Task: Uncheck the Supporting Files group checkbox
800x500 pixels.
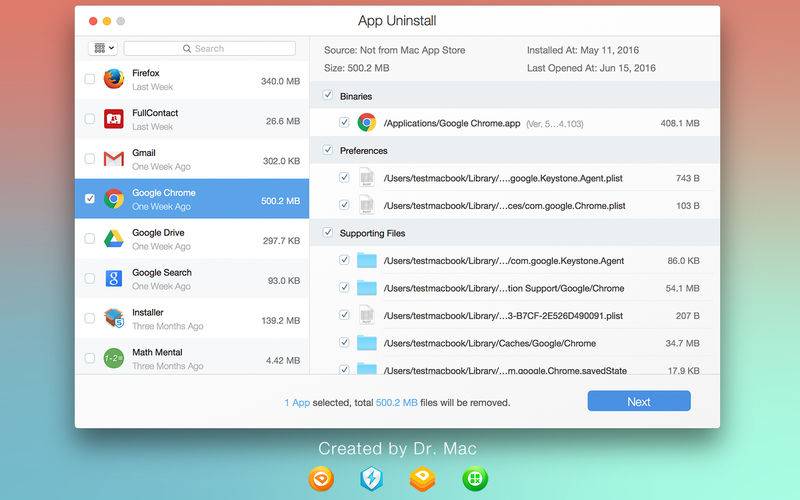Action: (x=328, y=233)
